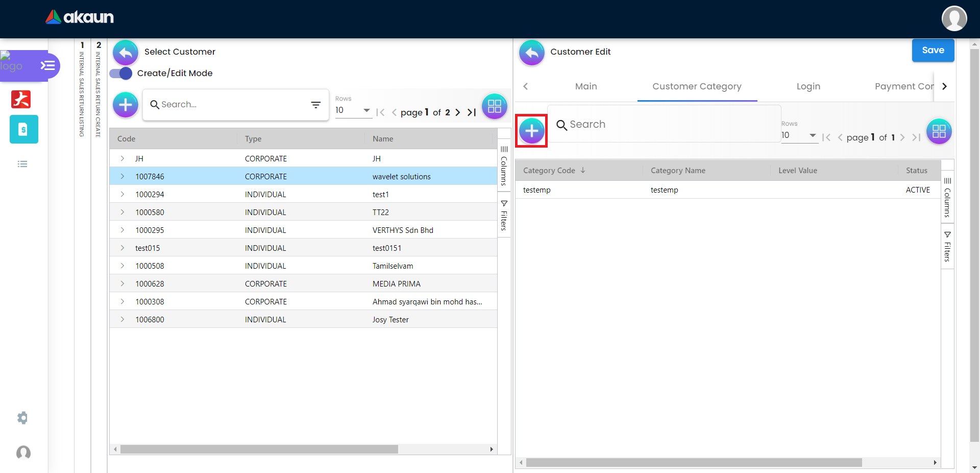Toggle Create/Edit Mode switch
This screenshot has height=473, width=980.
coord(121,74)
